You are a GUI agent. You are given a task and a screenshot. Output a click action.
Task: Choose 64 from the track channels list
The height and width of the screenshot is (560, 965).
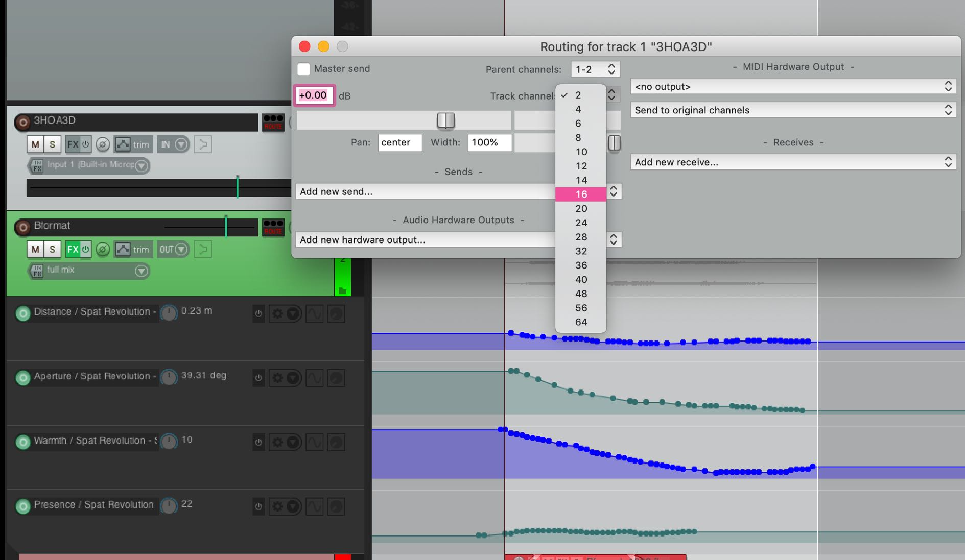[581, 322]
